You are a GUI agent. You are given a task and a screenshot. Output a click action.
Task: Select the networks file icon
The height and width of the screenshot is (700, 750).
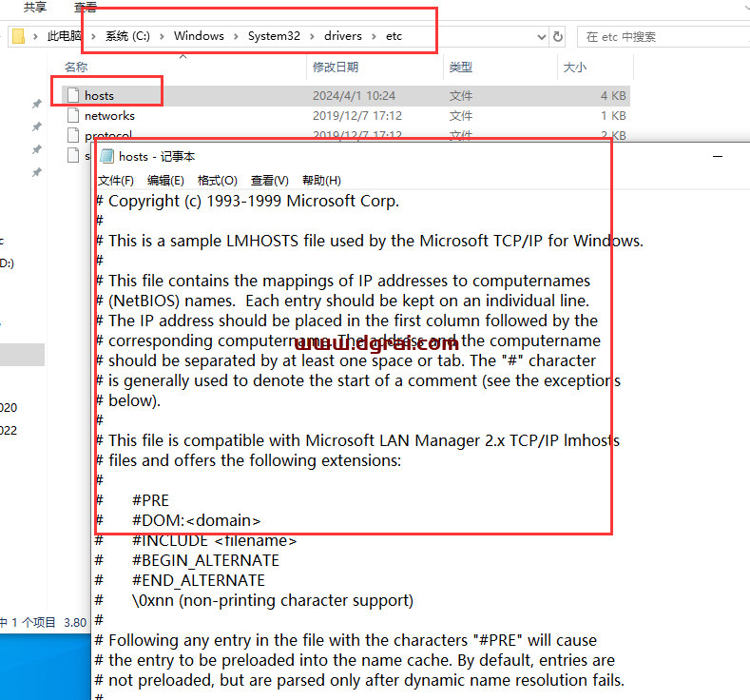(x=73, y=115)
